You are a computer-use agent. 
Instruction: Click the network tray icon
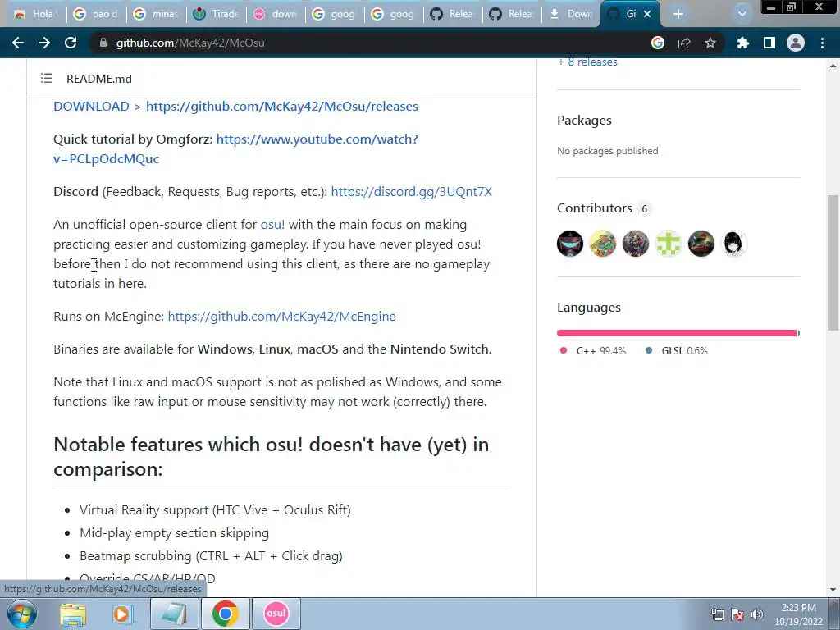[x=717, y=615]
